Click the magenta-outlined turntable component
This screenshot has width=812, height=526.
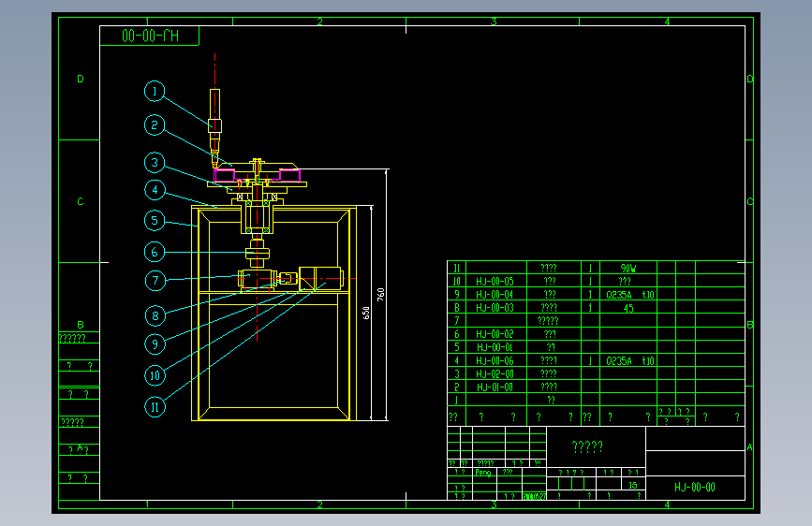pyautogui.click(x=257, y=175)
